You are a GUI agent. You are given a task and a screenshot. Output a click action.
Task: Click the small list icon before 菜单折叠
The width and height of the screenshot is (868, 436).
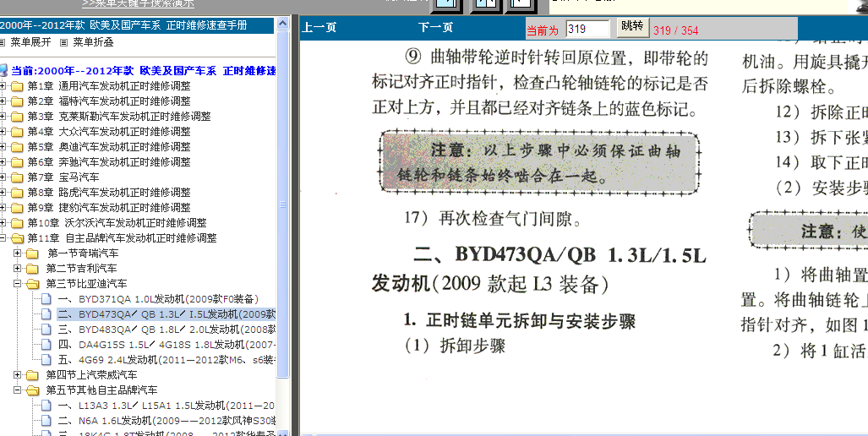point(63,42)
